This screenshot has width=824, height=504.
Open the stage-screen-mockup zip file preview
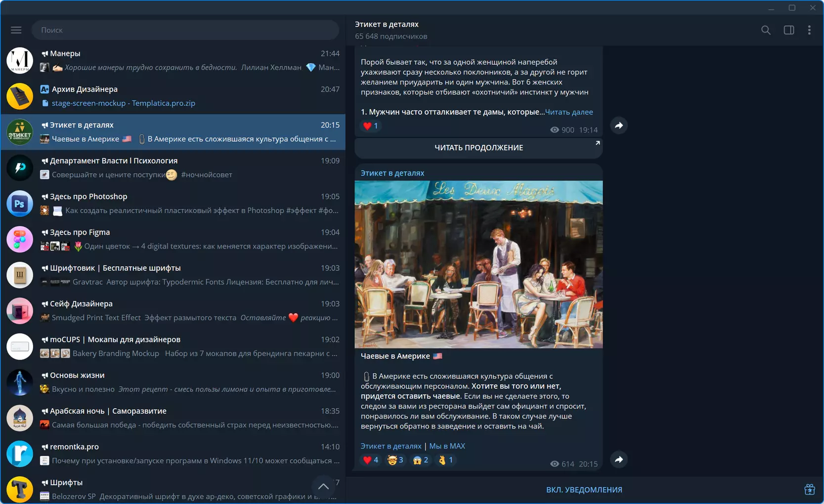click(123, 103)
